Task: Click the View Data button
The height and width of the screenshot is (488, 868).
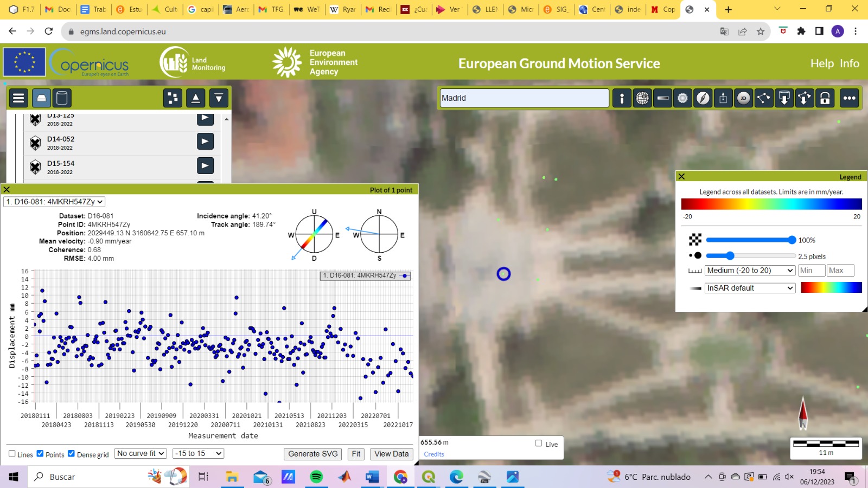Action: click(x=391, y=454)
